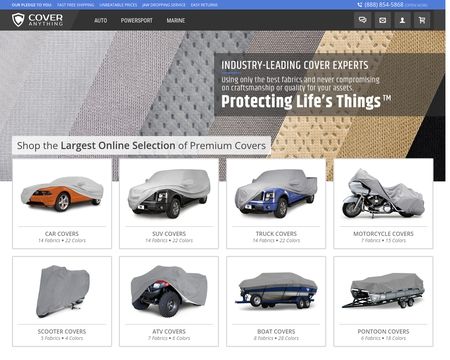Screen dimensions: 450x360
Task: Open the live chat icon
Action: (x=362, y=20)
